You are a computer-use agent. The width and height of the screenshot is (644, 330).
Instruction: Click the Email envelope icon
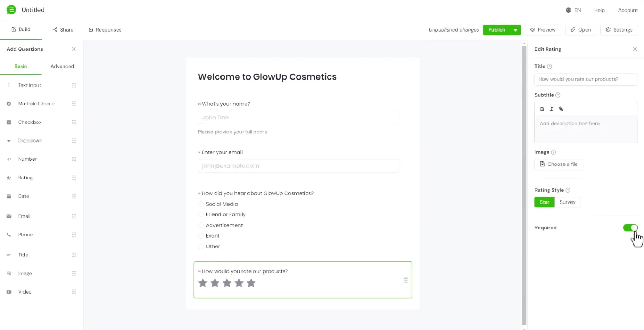[x=9, y=216]
